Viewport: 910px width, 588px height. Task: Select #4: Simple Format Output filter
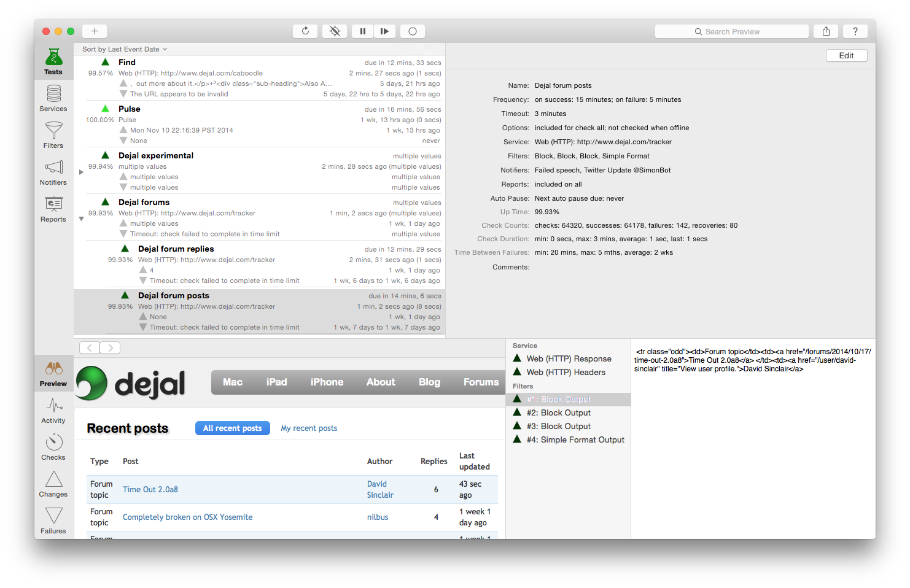point(568,439)
